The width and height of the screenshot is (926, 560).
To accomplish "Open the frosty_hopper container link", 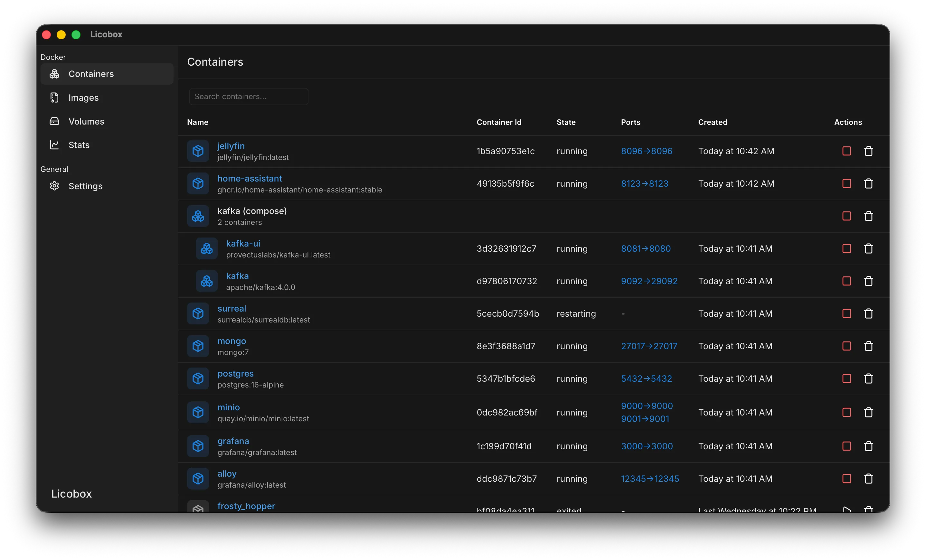I will point(246,506).
